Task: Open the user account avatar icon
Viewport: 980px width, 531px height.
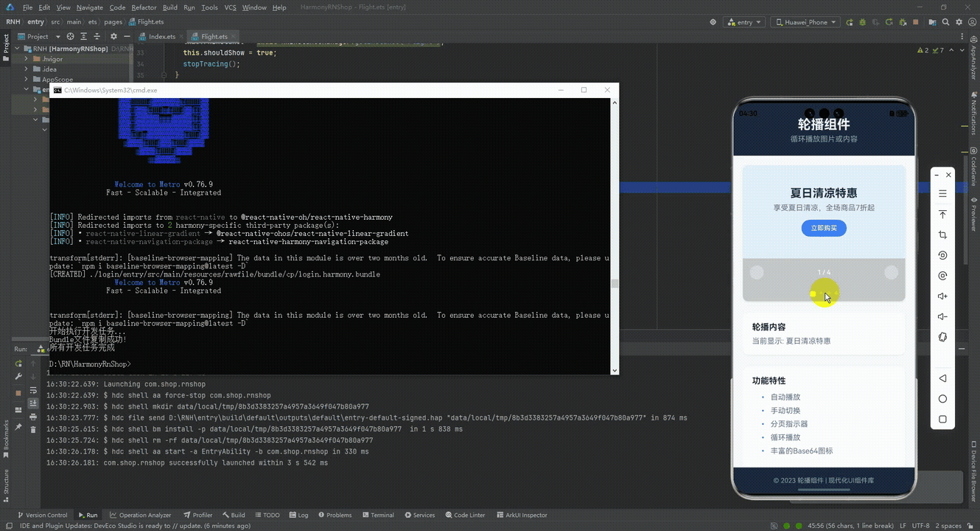Action: click(972, 22)
